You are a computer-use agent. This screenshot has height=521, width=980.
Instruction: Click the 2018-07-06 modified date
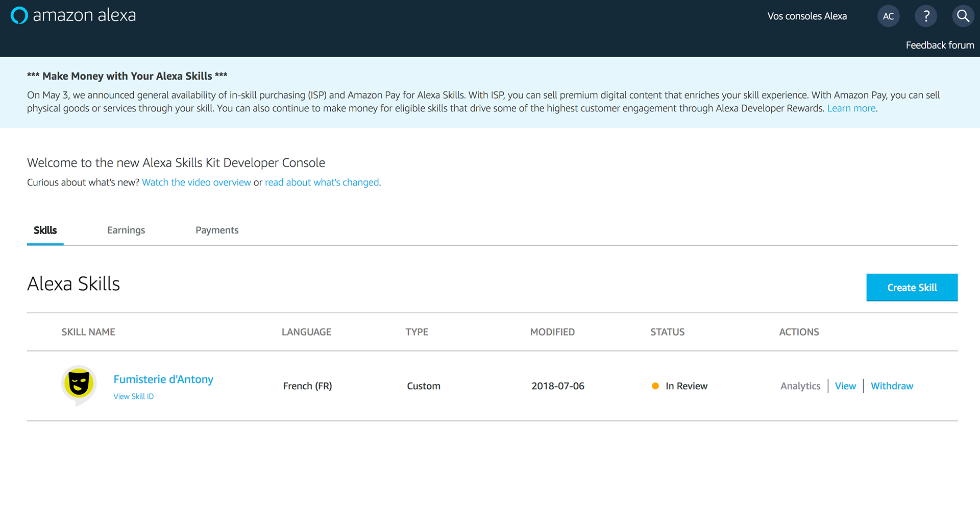[x=558, y=386]
